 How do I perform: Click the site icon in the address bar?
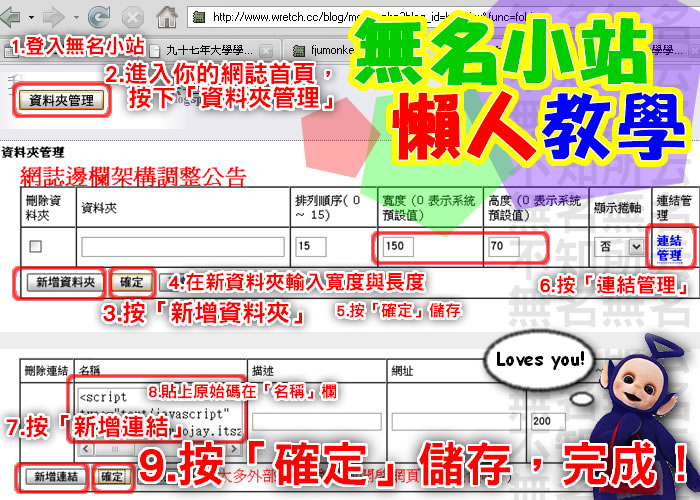[199, 17]
